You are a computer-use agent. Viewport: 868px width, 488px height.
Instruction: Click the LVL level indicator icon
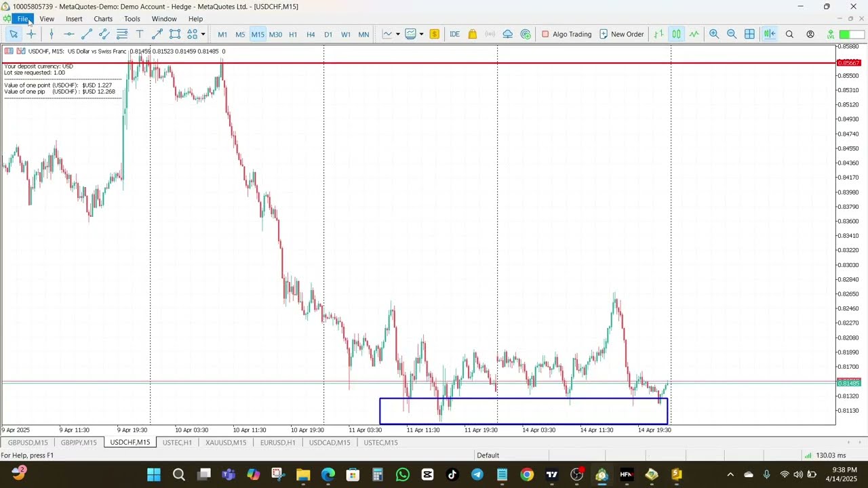coord(831,34)
